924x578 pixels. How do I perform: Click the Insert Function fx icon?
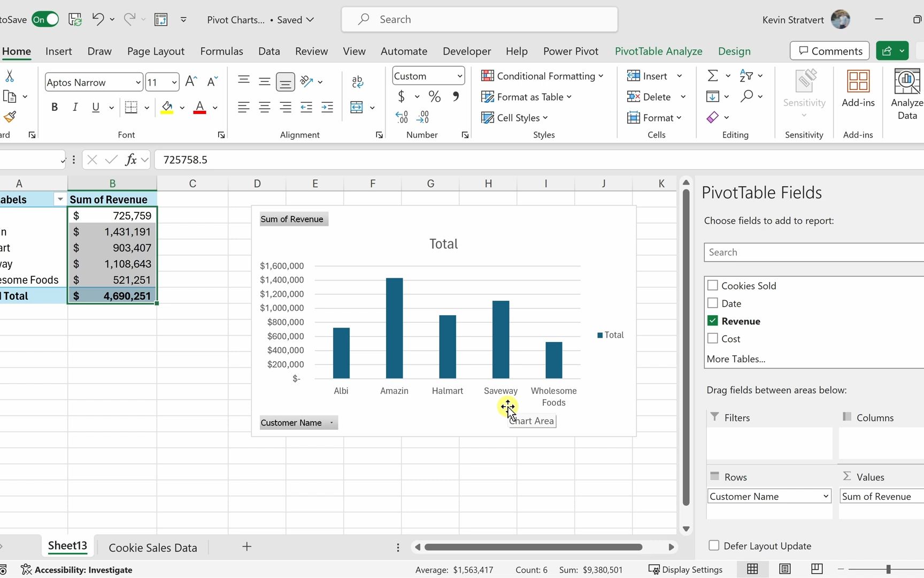[130, 159]
